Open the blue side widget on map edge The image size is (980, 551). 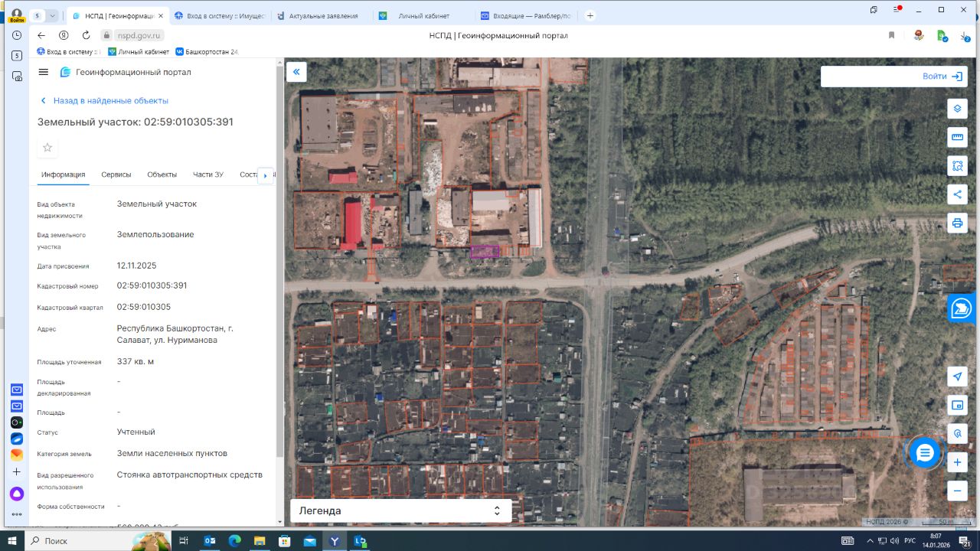click(961, 308)
